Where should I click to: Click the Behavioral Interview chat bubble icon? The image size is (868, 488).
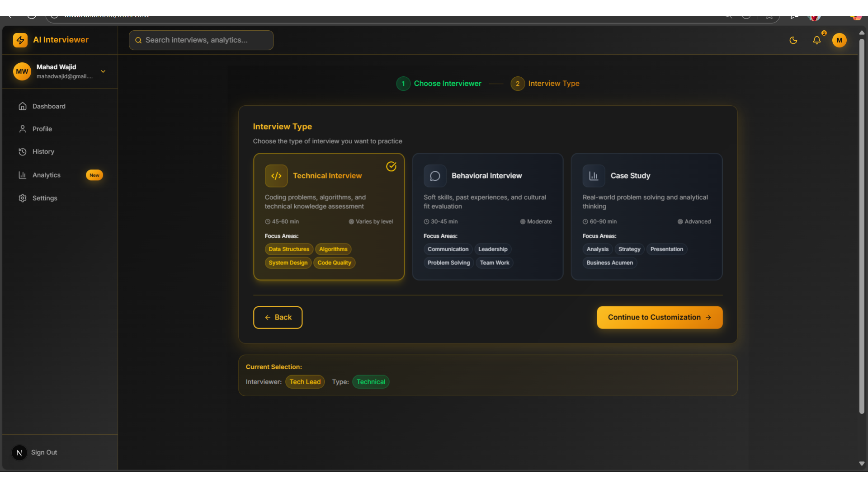(435, 176)
